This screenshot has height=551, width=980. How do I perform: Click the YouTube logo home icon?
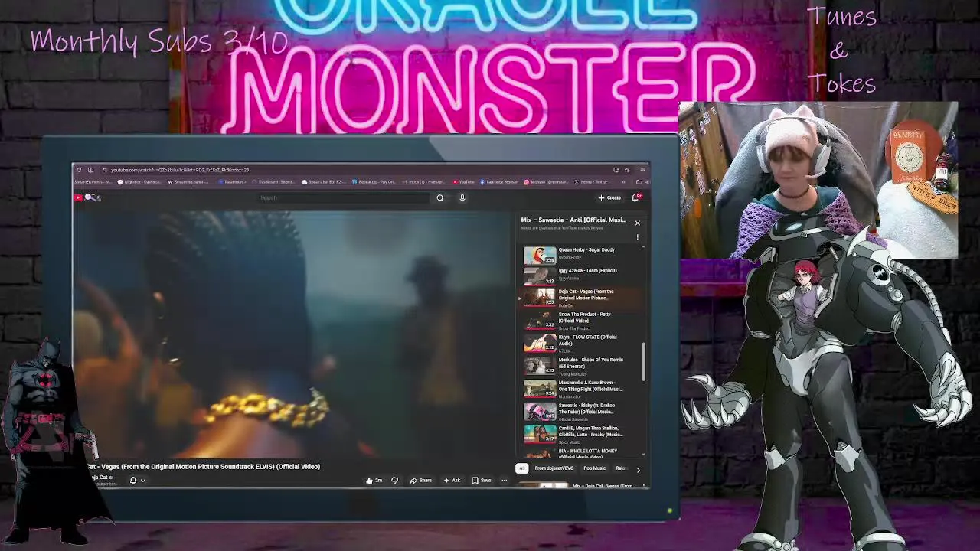78,198
